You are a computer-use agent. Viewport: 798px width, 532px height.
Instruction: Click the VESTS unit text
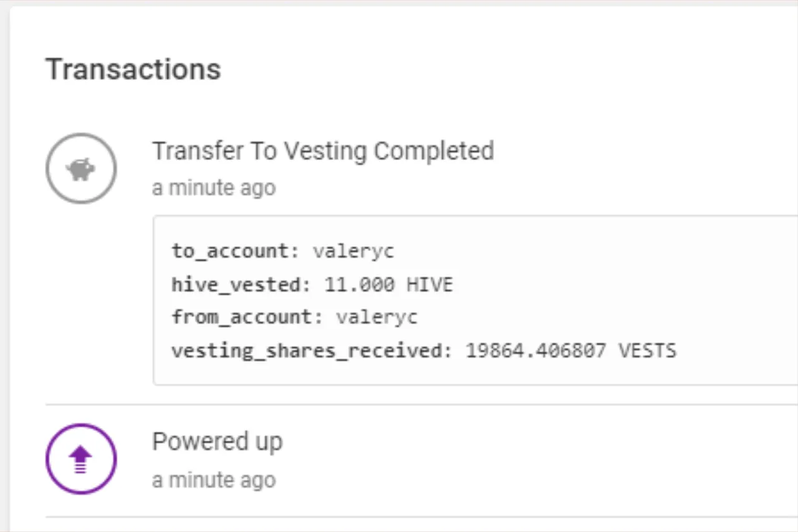[647, 351]
